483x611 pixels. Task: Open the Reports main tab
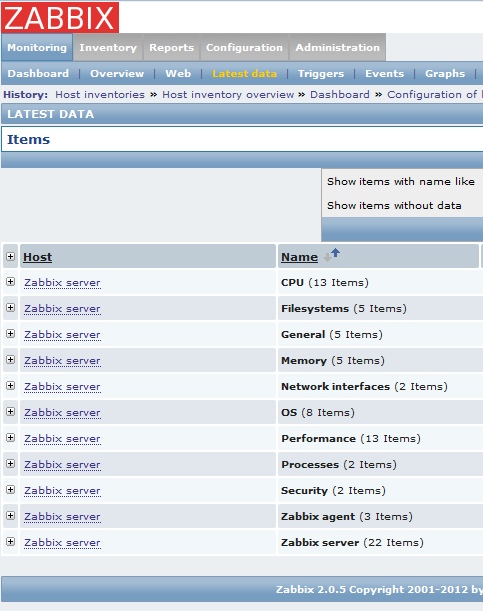171,48
